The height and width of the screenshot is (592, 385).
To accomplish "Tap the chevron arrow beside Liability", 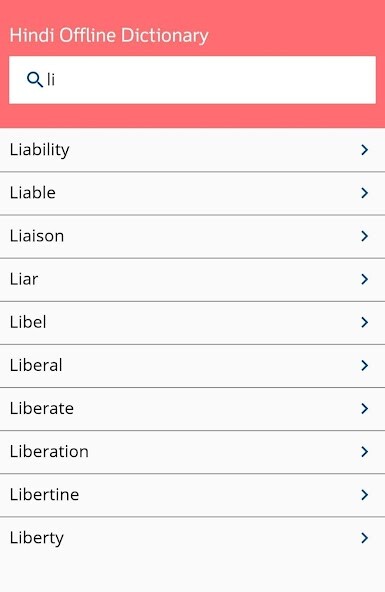I will (364, 150).
